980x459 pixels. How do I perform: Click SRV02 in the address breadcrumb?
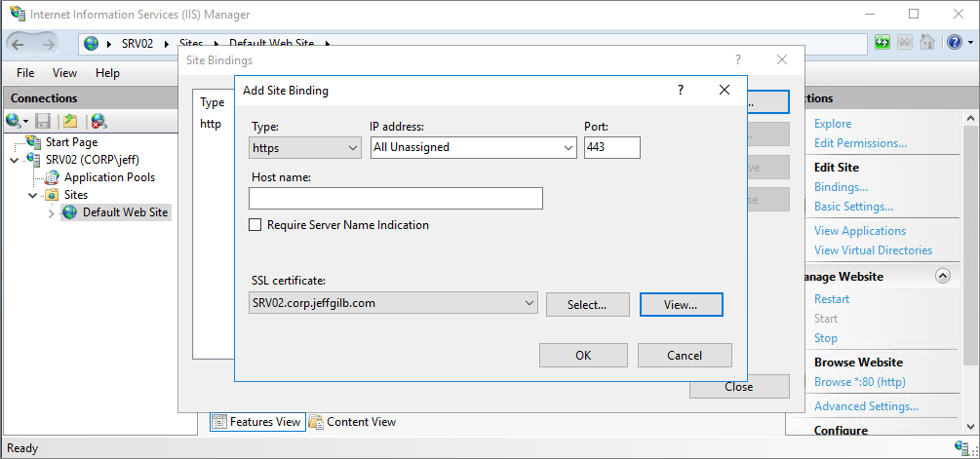[137, 43]
